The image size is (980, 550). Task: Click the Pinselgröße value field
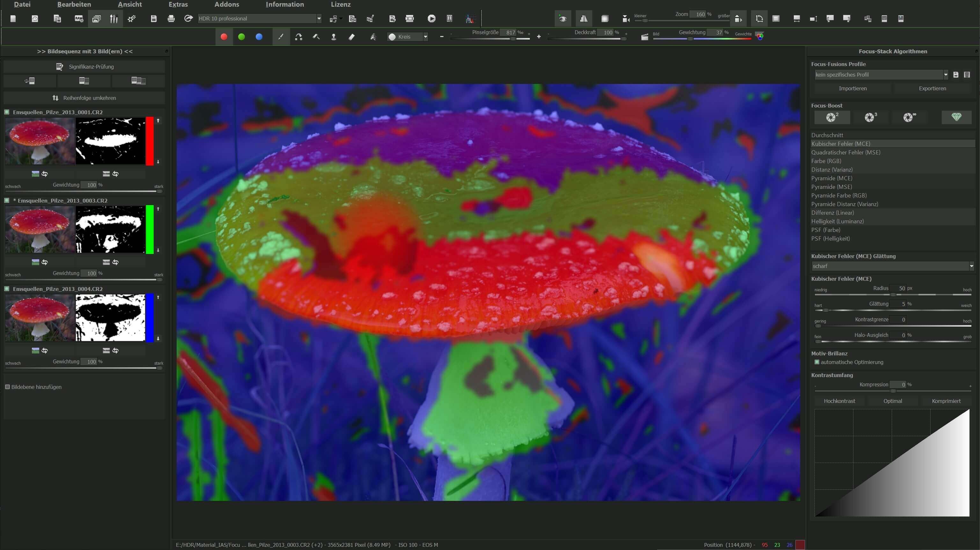point(508,32)
